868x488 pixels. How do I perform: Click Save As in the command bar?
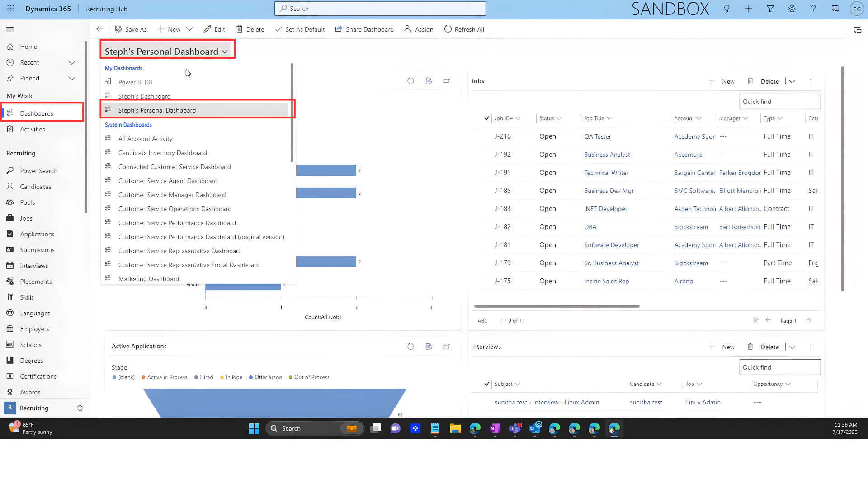click(131, 29)
